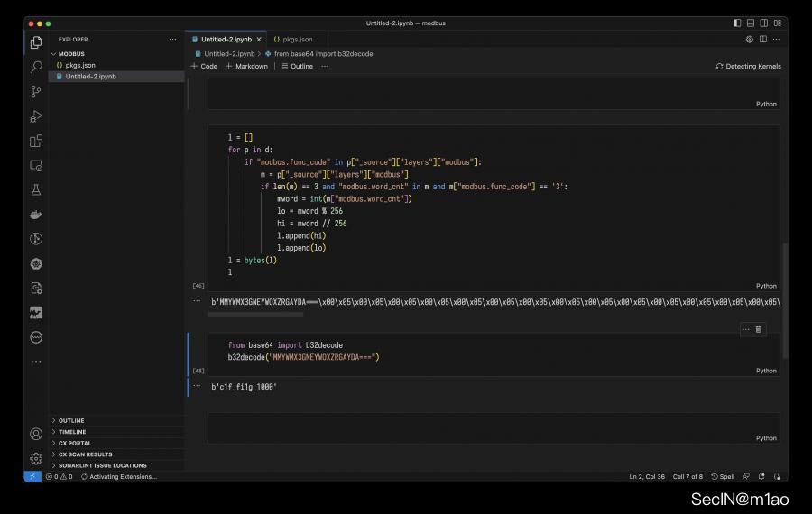Open the Testing flask icon view

click(x=36, y=190)
